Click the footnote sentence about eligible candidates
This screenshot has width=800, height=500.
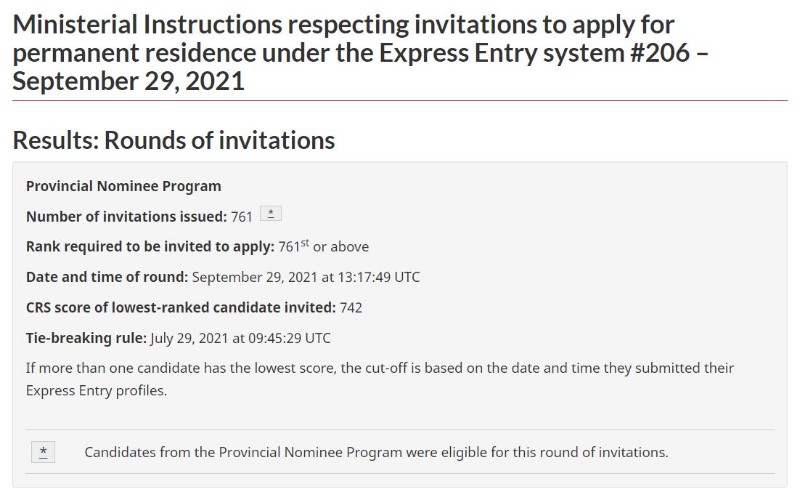point(376,452)
